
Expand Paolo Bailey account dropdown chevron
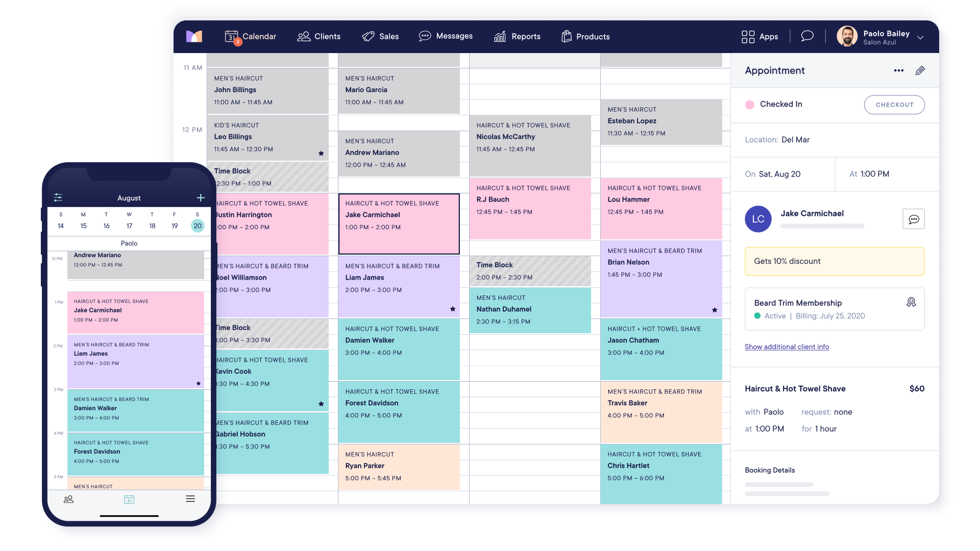[920, 37]
